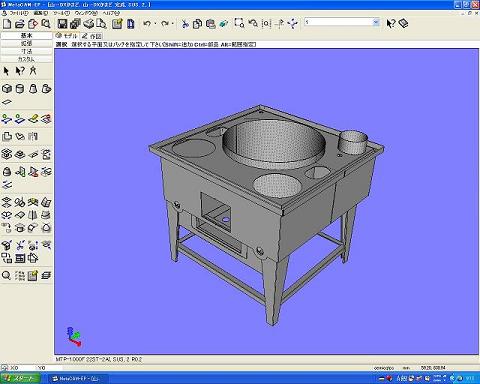Screen dimensions: 480x384
Task: Switch to the モデル tab
Action: point(67,36)
